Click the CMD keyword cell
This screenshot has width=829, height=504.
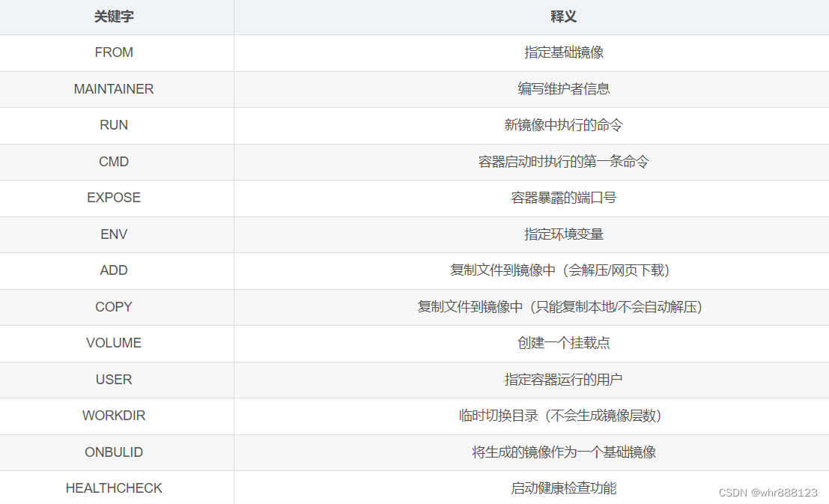pyautogui.click(x=114, y=161)
